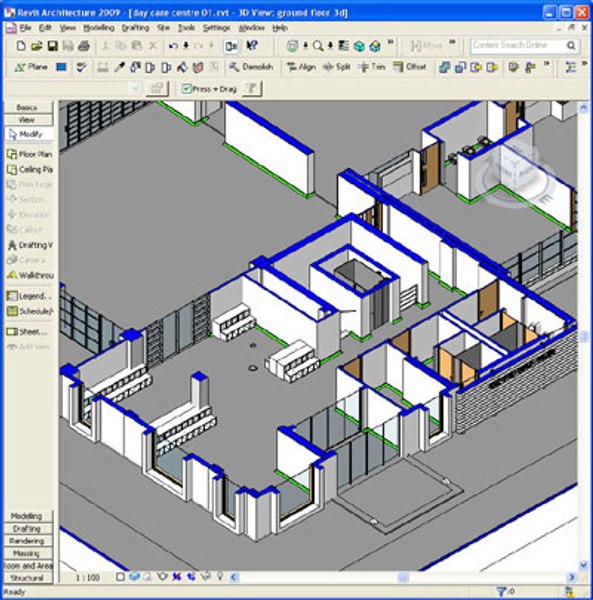The image size is (593, 600).
Task: Select the Split tool
Action: point(337,67)
